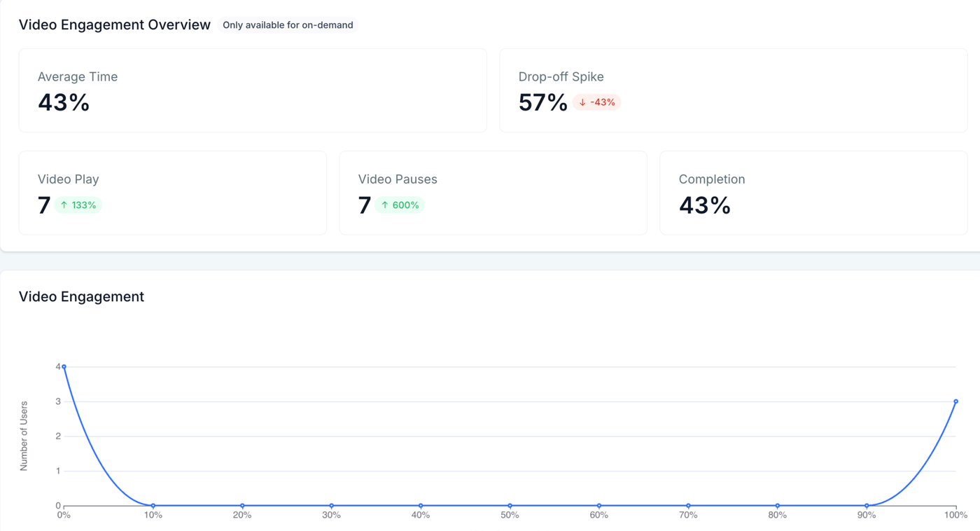This screenshot has width=980, height=531.
Task: Select the Completion metric card
Action: click(813, 193)
